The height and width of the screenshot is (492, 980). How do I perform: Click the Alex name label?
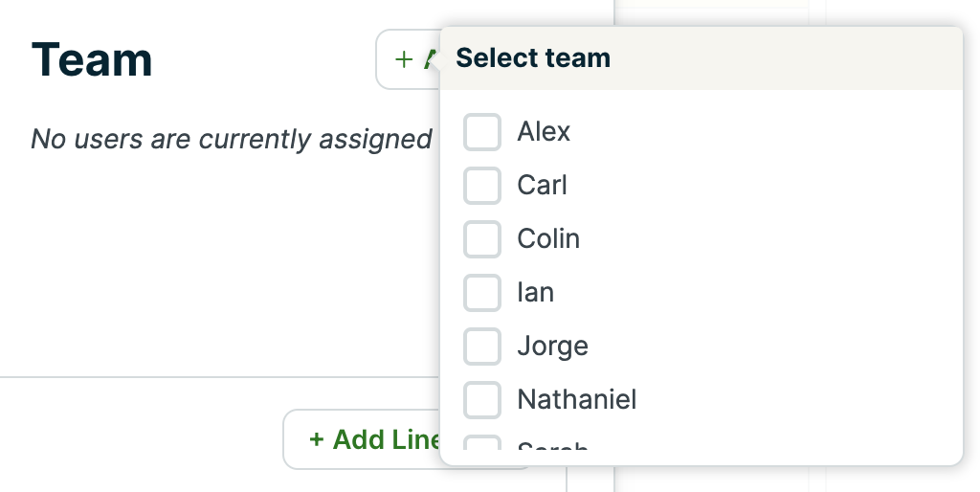pos(544,132)
